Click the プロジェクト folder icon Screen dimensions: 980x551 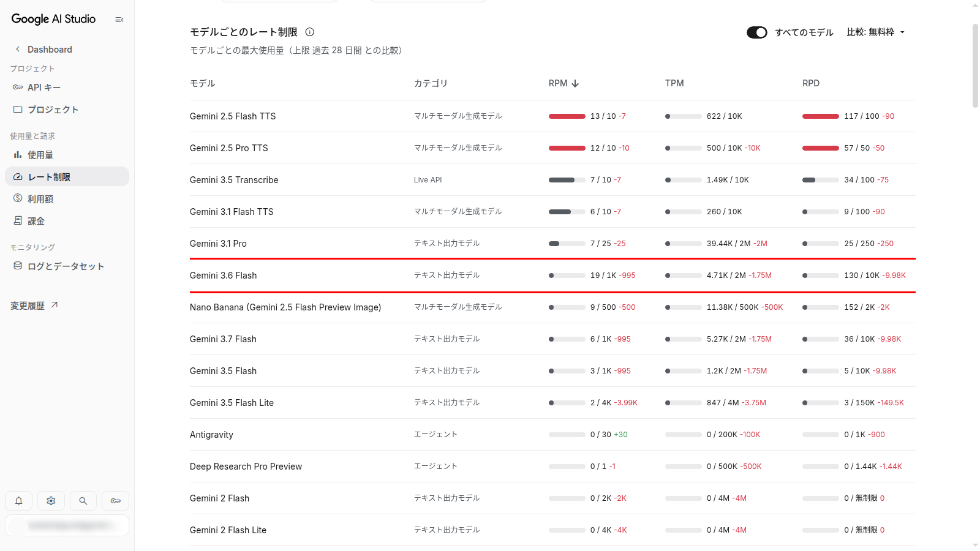pyautogui.click(x=18, y=110)
